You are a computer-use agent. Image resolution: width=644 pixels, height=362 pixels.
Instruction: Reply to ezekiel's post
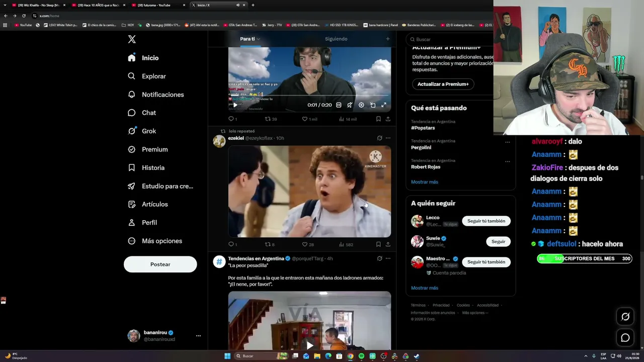point(232,244)
